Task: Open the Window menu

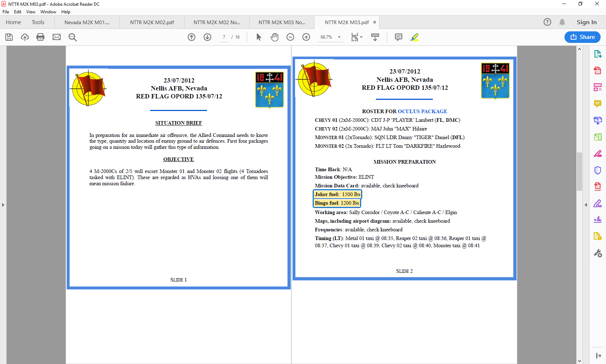Action: click(x=48, y=12)
